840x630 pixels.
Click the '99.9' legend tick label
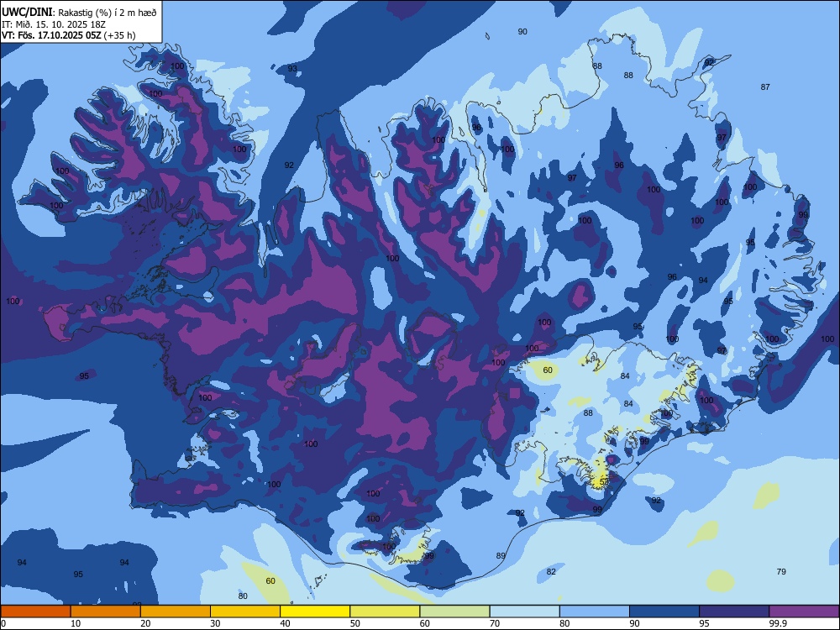(777, 623)
